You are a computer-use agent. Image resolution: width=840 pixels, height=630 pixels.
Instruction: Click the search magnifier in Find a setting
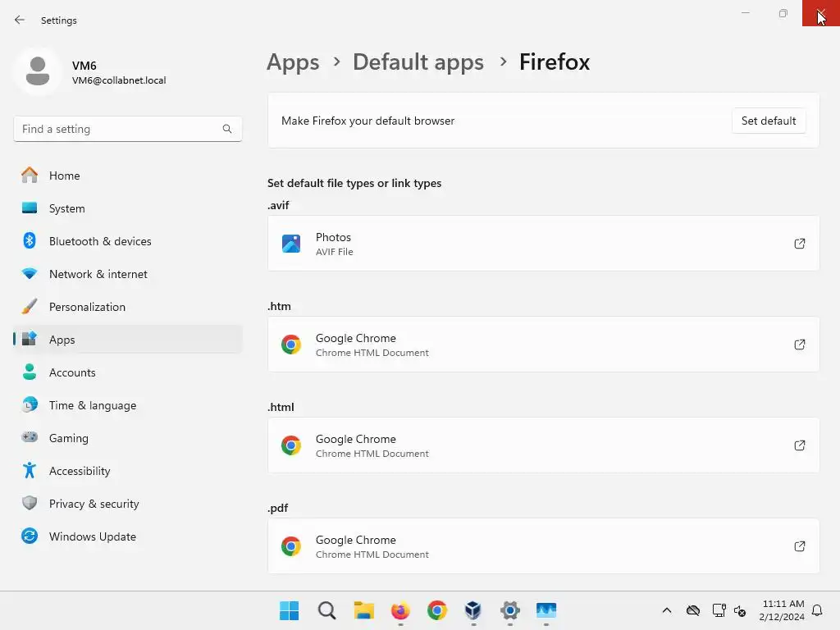[x=227, y=129]
